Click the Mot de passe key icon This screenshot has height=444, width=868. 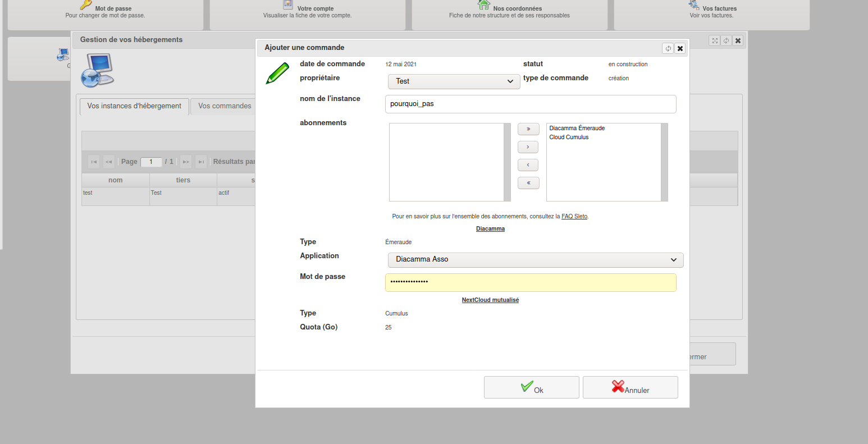click(85, 5)
